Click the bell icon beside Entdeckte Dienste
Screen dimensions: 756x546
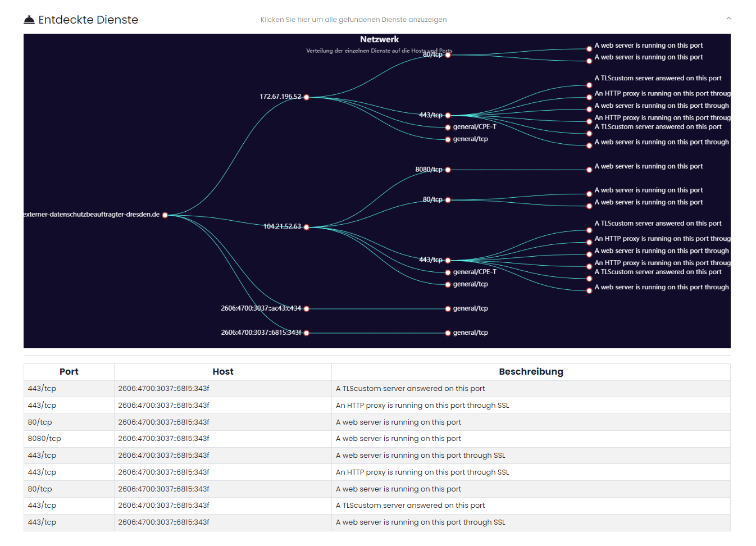click(x=29, y=20)
